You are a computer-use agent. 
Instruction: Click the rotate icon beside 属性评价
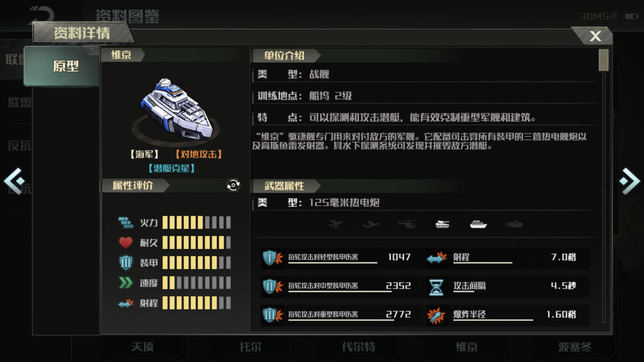(x=233, y=185)
